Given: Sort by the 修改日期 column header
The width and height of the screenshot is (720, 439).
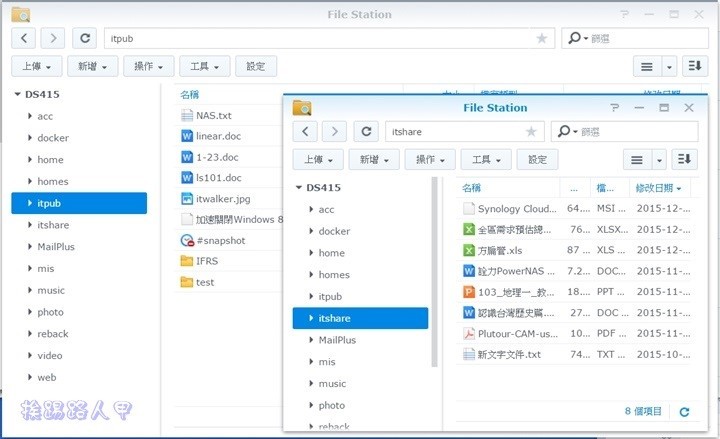Looking at the screenshot, I should pos(657,188).
